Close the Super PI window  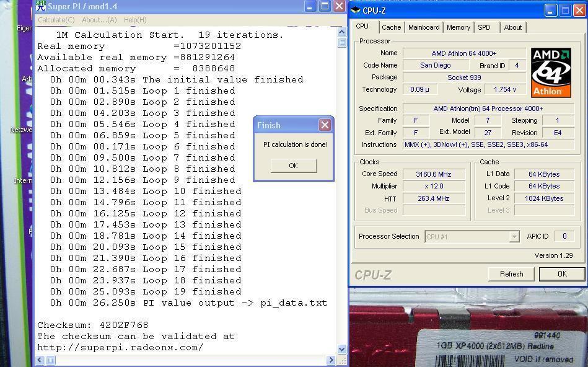[x=339, y=6]
